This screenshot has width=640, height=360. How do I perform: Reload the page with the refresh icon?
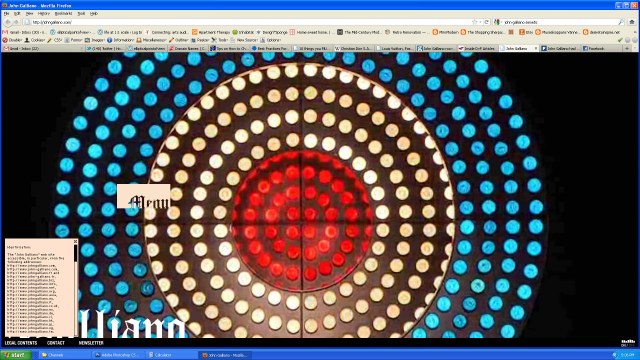click(487, 22)
